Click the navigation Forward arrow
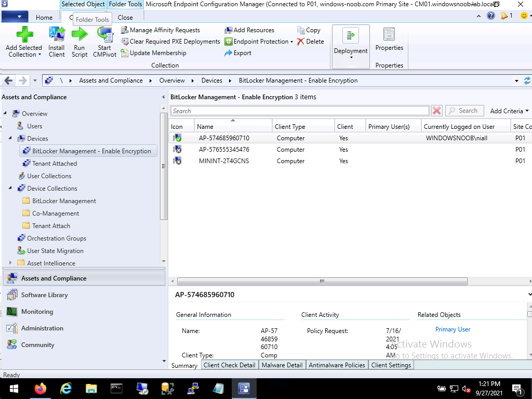The width and height of the screenshot is (532, 399). point(23,81)
